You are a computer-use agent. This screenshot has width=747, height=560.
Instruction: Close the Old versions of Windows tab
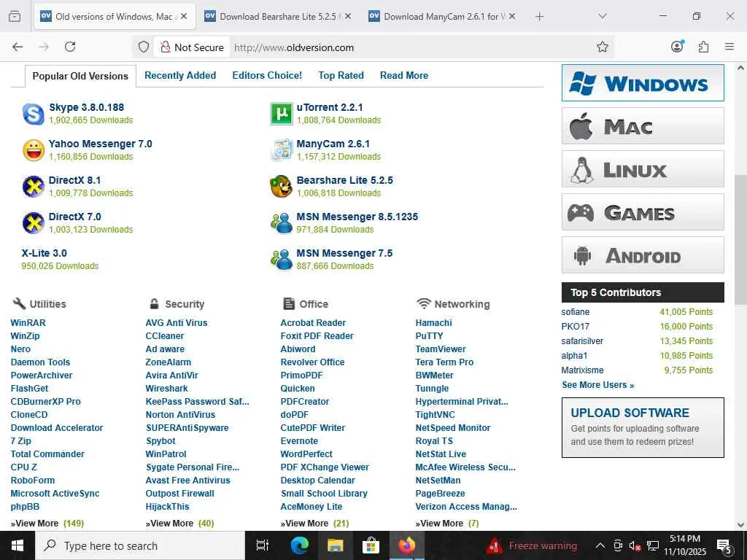pos(184,16)
